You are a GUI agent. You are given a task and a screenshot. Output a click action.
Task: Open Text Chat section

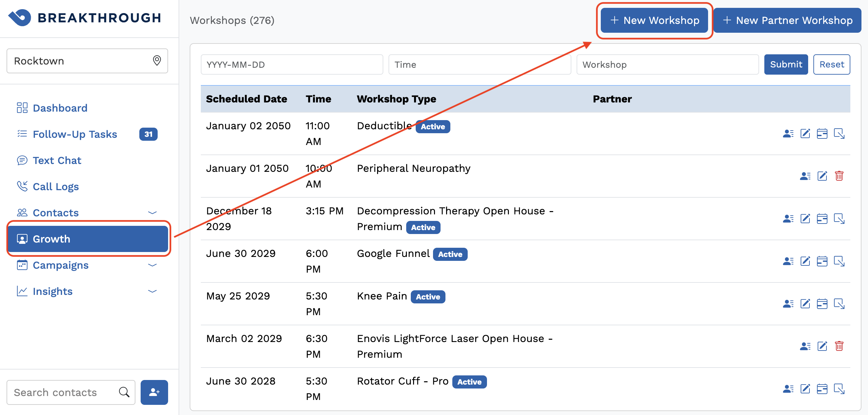pyautogui.click(x=57, y=160)
